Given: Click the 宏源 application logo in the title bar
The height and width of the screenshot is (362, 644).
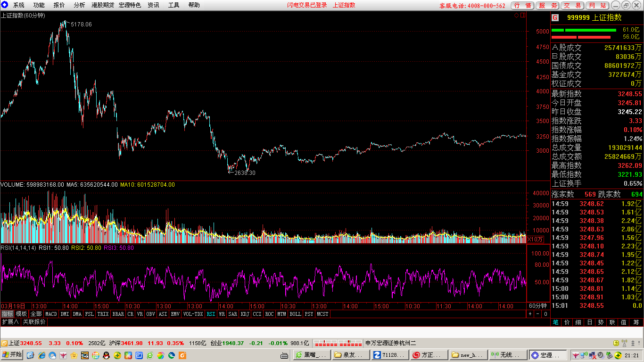Looking at the screenshot, I should click(4, 5).
